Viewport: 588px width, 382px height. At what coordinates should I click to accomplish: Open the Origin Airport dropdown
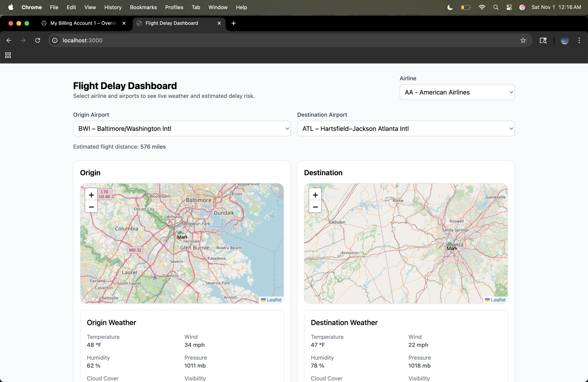pos(182,129)
